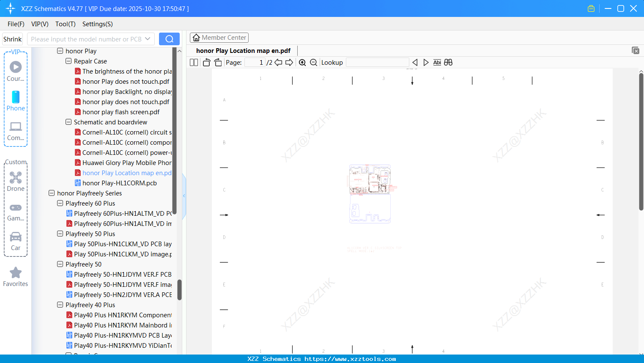The width and height of the screenshot is (644, 363).
Task: Click the model number or PCB search field
Action: pyautogui.click(x=87, y=39)
